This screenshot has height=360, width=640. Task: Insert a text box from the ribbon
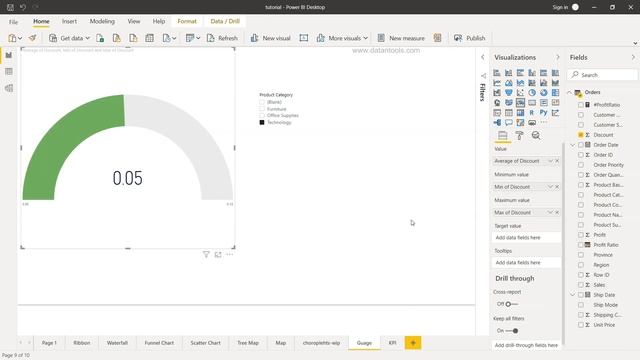[304, 38]
